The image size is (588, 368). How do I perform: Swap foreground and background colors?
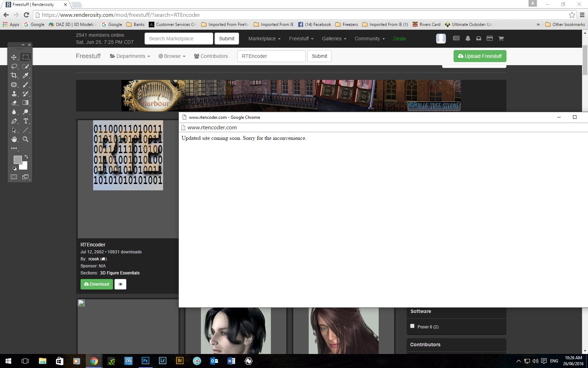(x=26, y=157)
